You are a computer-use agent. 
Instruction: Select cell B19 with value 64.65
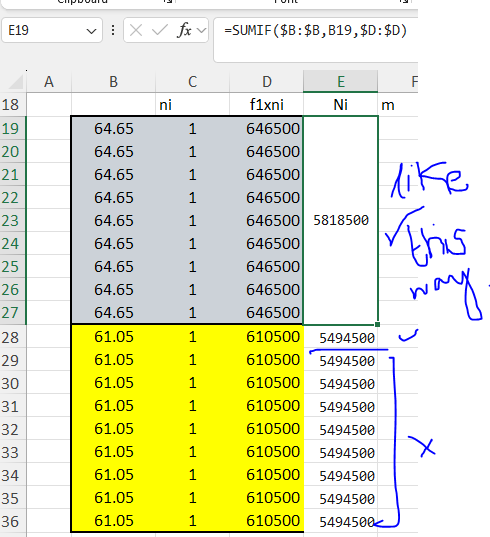[113, 129]
